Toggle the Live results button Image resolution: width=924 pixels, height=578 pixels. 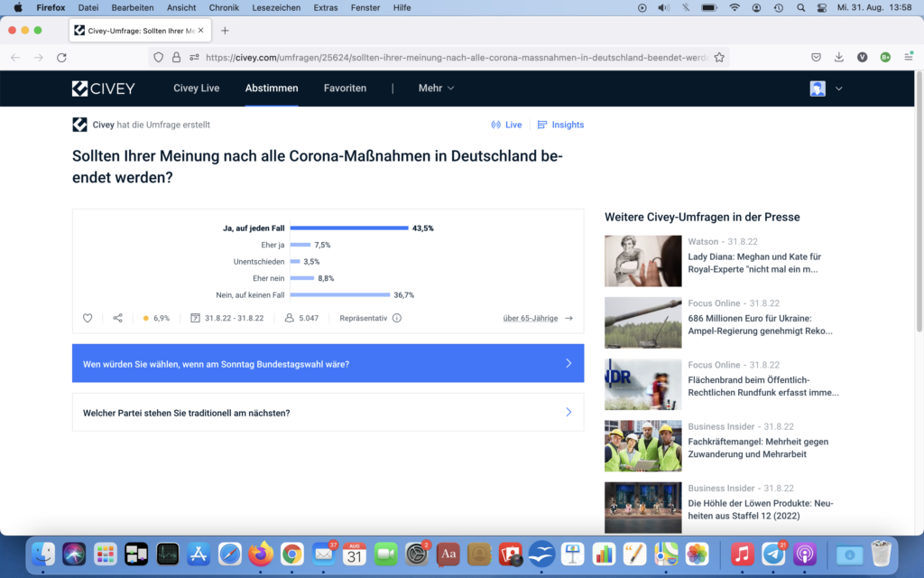coord(506,125)
